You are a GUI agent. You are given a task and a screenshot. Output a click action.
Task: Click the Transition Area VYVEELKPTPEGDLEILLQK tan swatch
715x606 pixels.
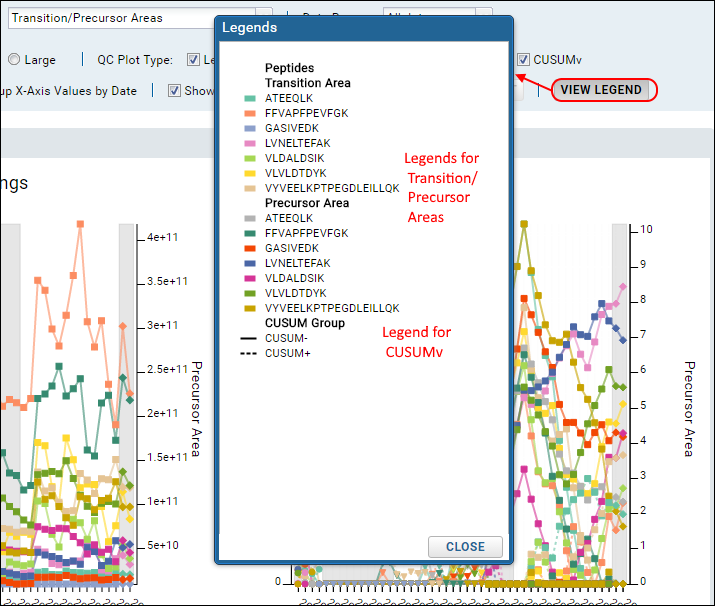pos(250,188)
